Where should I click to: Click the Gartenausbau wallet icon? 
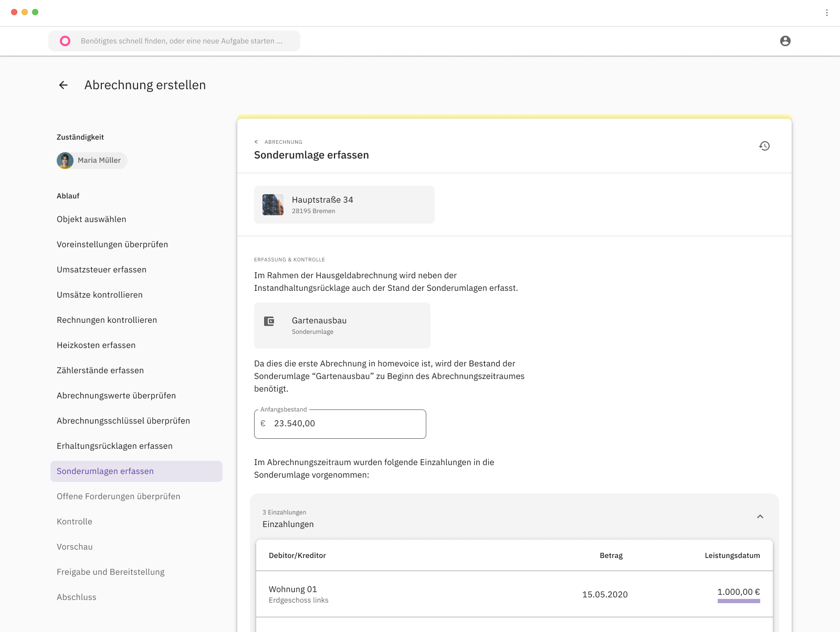tap(269, 321)
